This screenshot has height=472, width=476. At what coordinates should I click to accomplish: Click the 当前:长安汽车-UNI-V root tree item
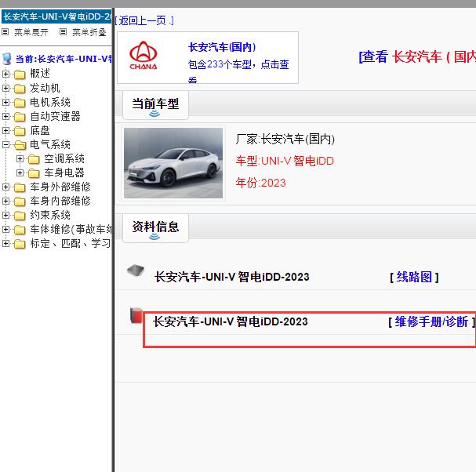64,59
